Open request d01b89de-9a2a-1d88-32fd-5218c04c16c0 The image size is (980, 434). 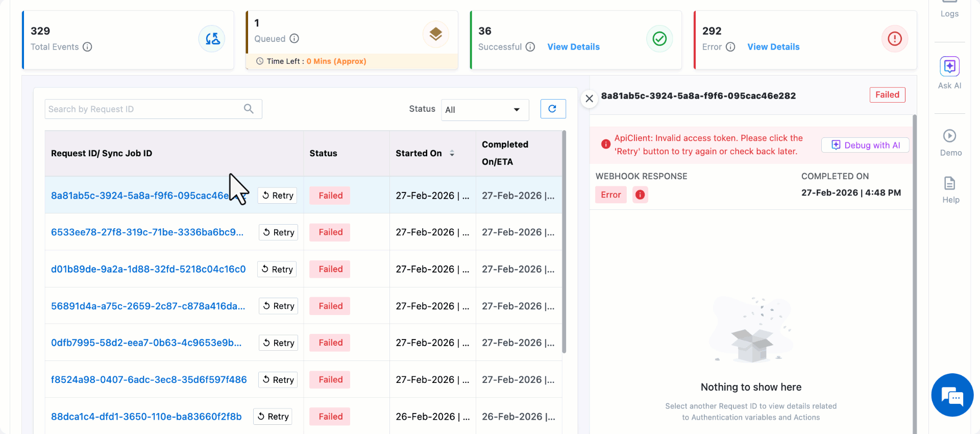148,269
